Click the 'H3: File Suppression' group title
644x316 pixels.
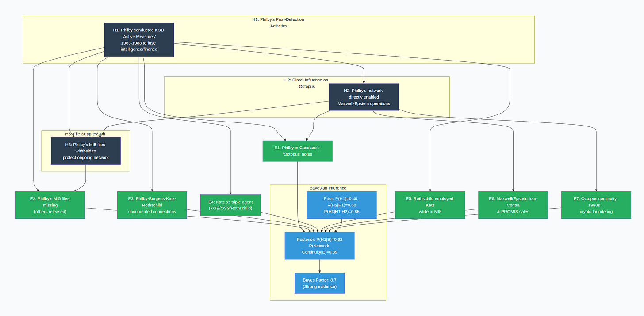[85, 133]
